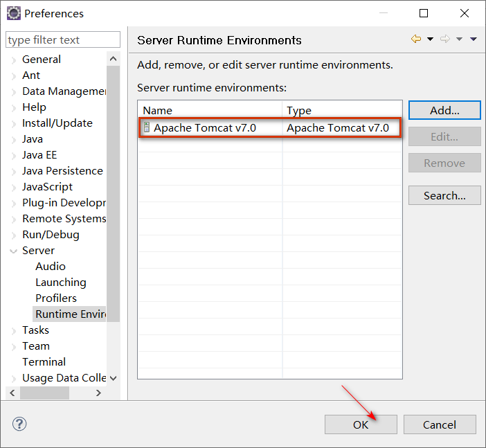Click Apache Tomcat v7.0 in Type column
The width and height of the screenshot is (486, 448).
pos(338,127)
